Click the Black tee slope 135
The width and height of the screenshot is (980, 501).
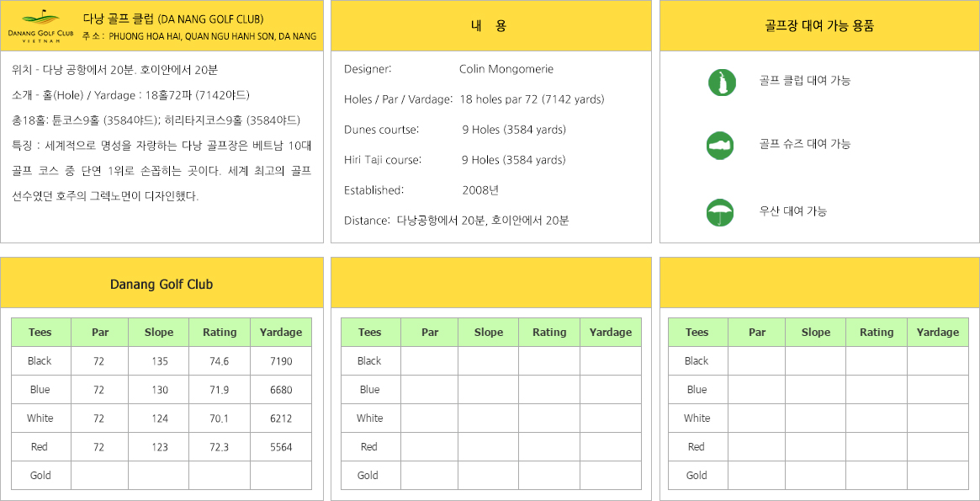coord(159,361)
